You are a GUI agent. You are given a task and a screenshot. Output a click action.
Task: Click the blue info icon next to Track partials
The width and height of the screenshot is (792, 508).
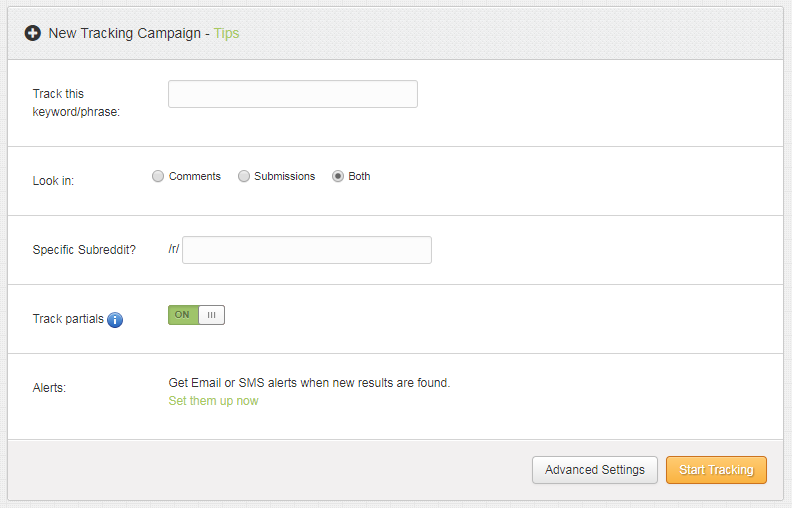115,320
